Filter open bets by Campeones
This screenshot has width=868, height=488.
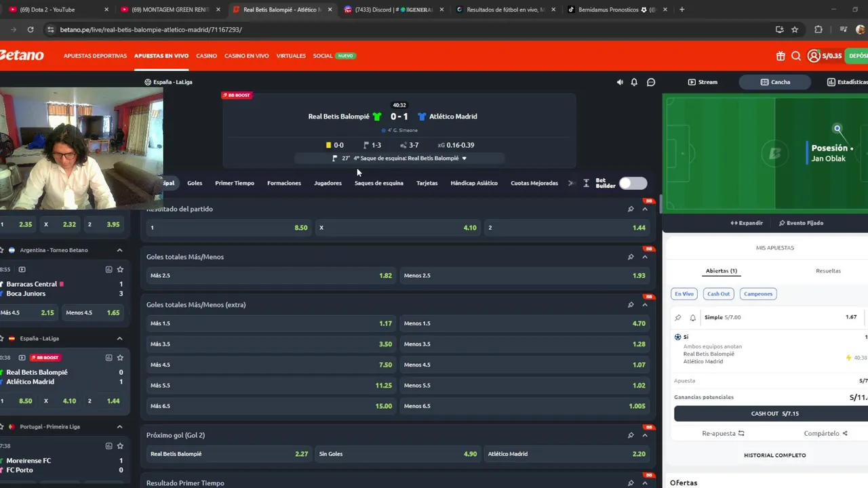pos(758,294)
